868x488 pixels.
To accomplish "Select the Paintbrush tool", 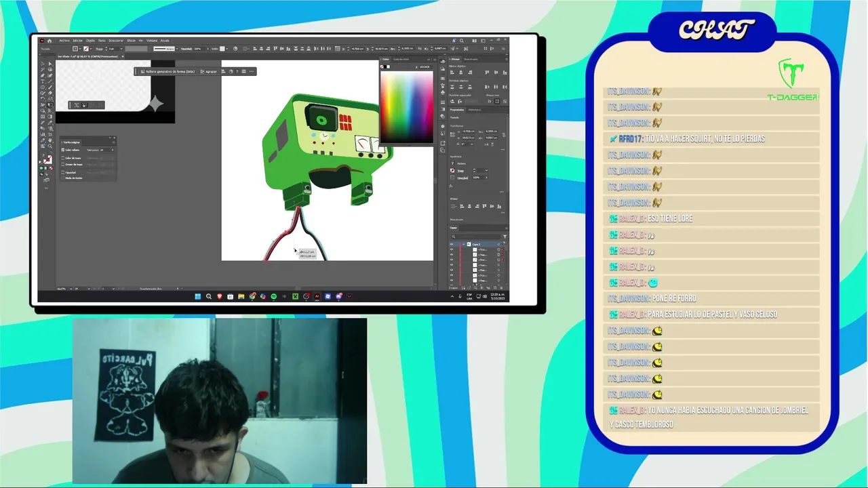I will 50,87.
